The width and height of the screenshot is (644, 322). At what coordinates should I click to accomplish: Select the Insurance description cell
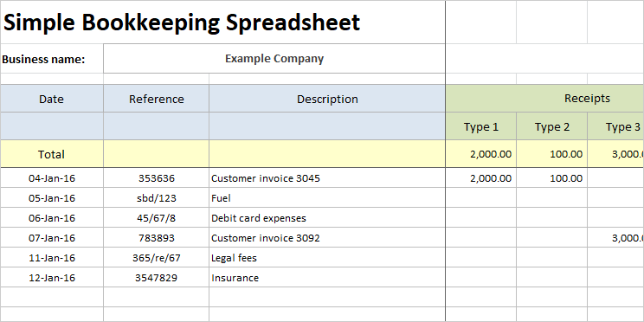coord(327,277)
